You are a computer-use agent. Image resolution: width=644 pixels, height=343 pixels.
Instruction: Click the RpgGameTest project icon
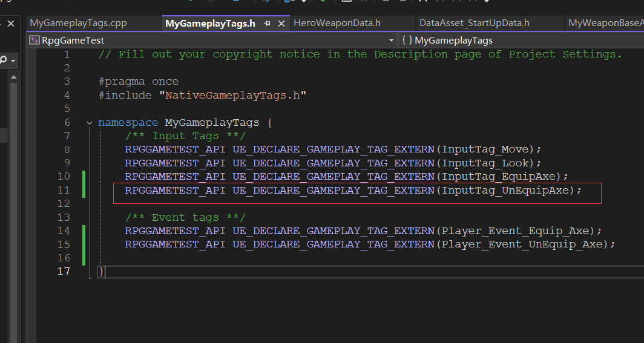pyautogui.click(x=34, y=40)
